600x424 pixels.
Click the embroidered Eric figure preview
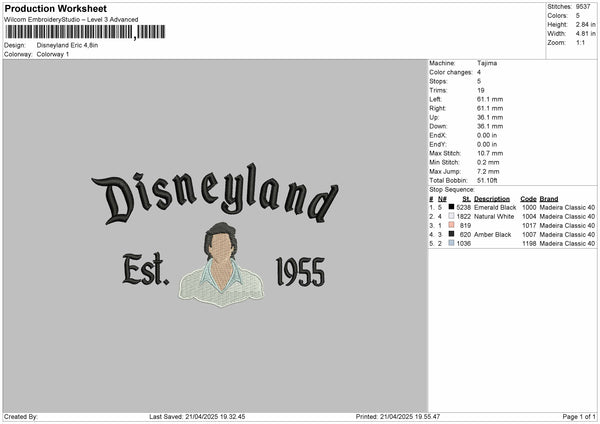click(x=221, y=265)
